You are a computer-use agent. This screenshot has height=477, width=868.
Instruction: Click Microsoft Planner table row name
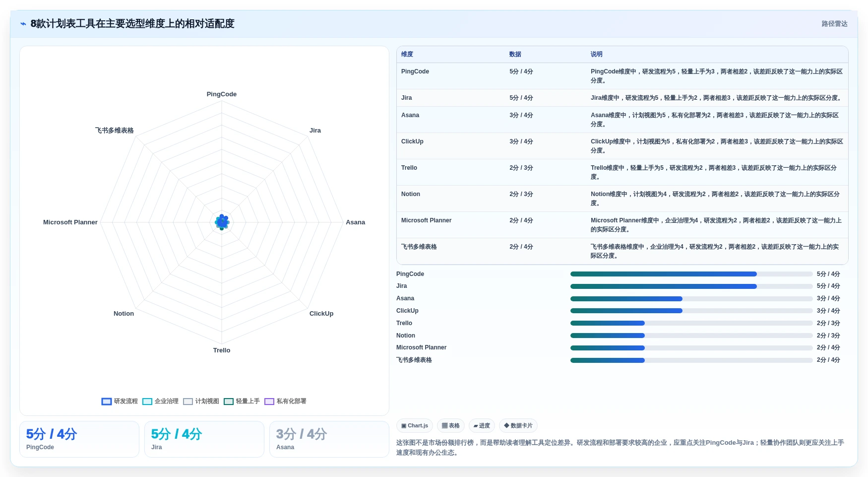coord(427,220)
